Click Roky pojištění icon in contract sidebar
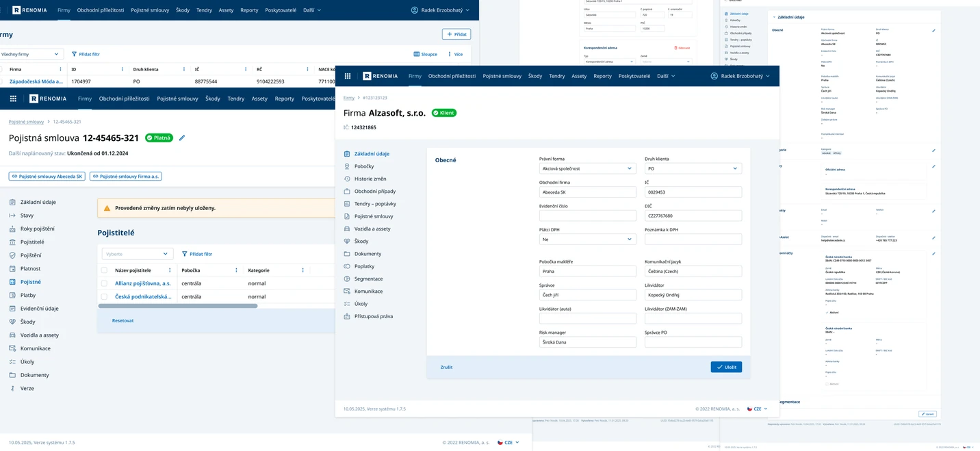This screenshot has width=980, height=451. coord(12,229)
